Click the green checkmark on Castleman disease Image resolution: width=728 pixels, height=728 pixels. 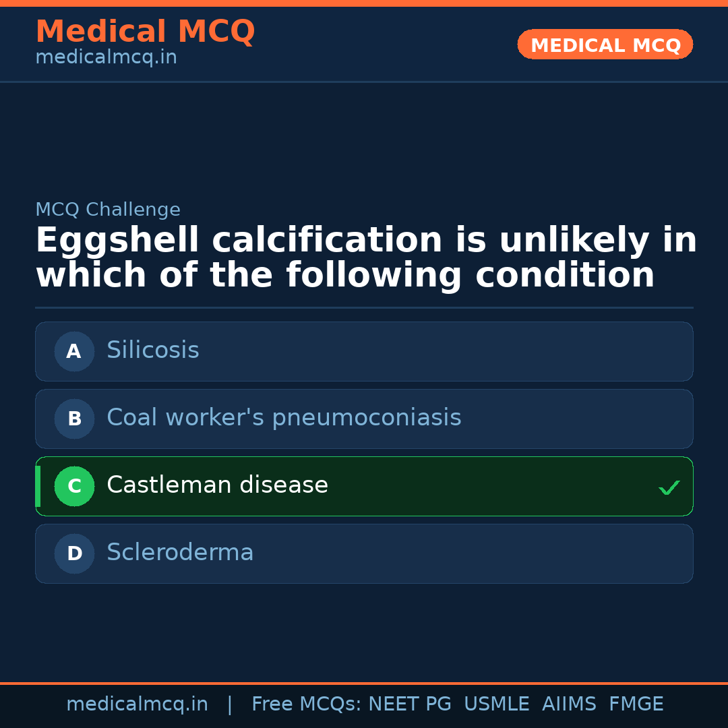tap(669, 487)
